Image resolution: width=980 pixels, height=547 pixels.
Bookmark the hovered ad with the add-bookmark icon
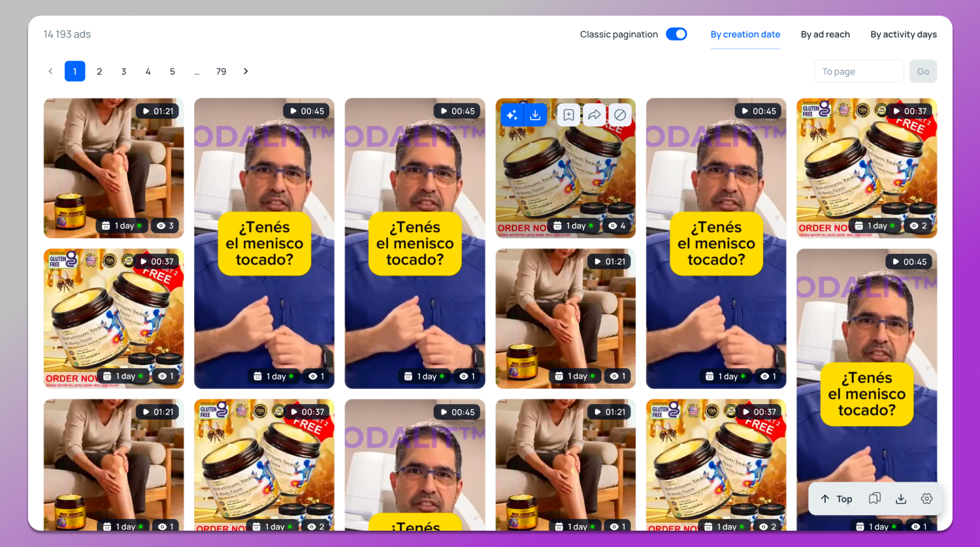(569, 115)
